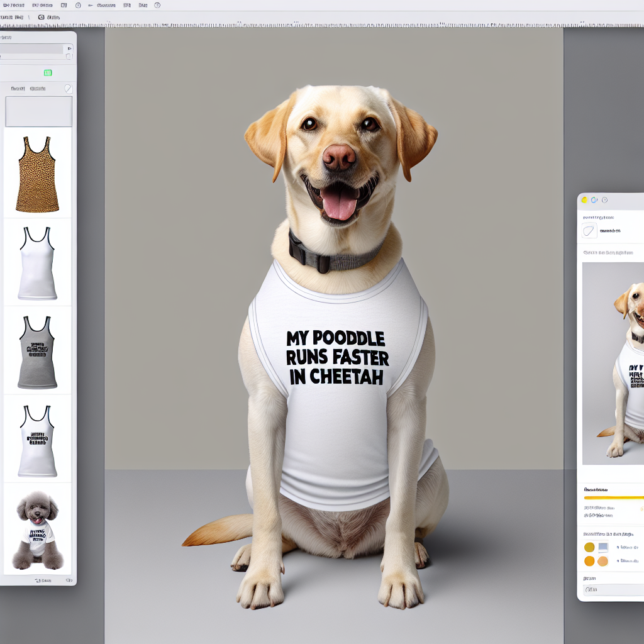Click the empty preview box above the tank tops

pos(38,111)
